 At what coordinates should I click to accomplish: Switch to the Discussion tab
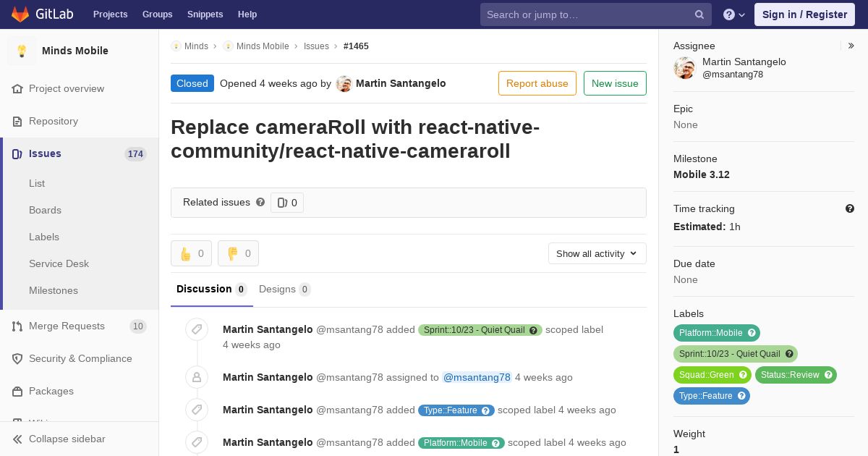pos(212,289)
